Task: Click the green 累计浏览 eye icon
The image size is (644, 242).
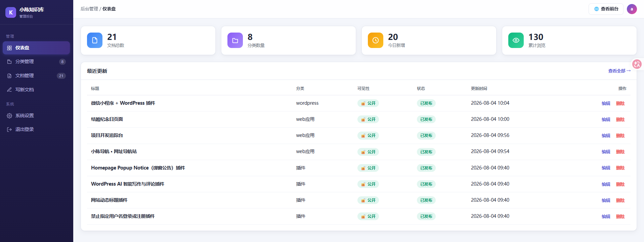Action: [x=516, y=40]
